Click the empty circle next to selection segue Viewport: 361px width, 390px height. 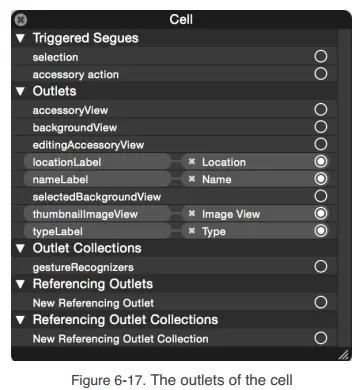tap(321, 56)
